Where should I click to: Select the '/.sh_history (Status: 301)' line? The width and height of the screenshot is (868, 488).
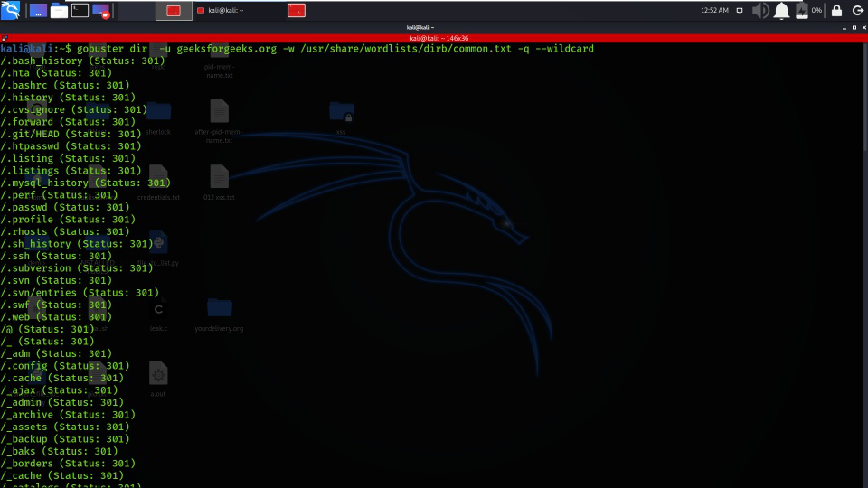(76, 243)
